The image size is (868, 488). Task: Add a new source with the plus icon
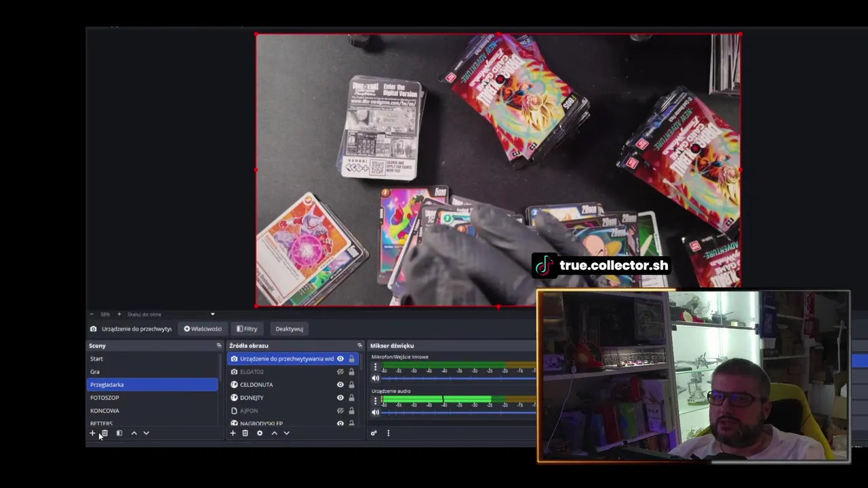coord(233,433)
